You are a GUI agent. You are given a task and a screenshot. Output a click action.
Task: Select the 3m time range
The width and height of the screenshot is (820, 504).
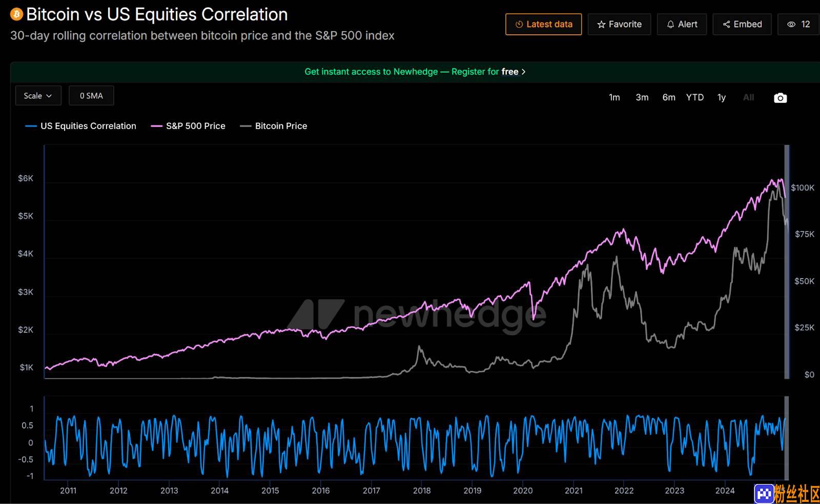point(642,97)
